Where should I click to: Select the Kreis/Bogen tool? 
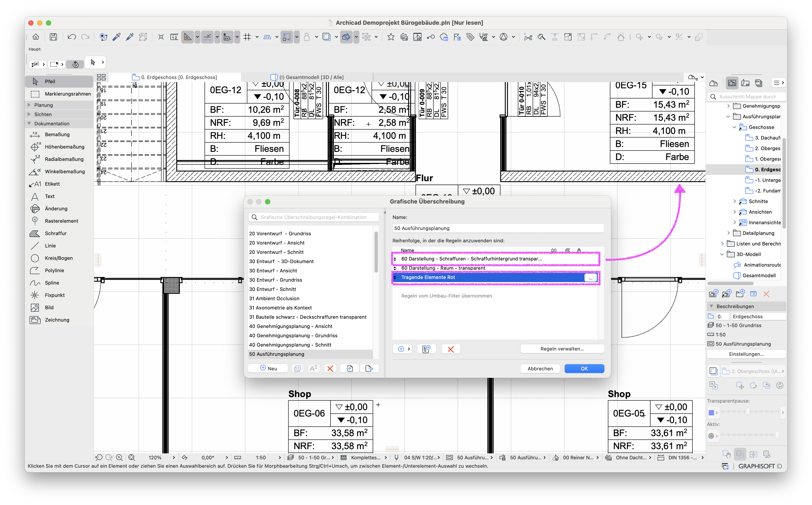click(59, 258)
